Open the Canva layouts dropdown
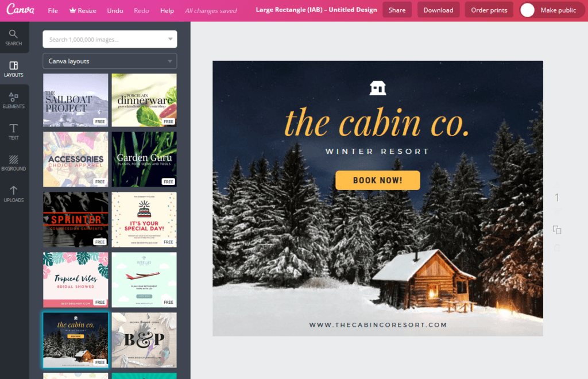This screenshot has width=588, height=379. (110, 61)
